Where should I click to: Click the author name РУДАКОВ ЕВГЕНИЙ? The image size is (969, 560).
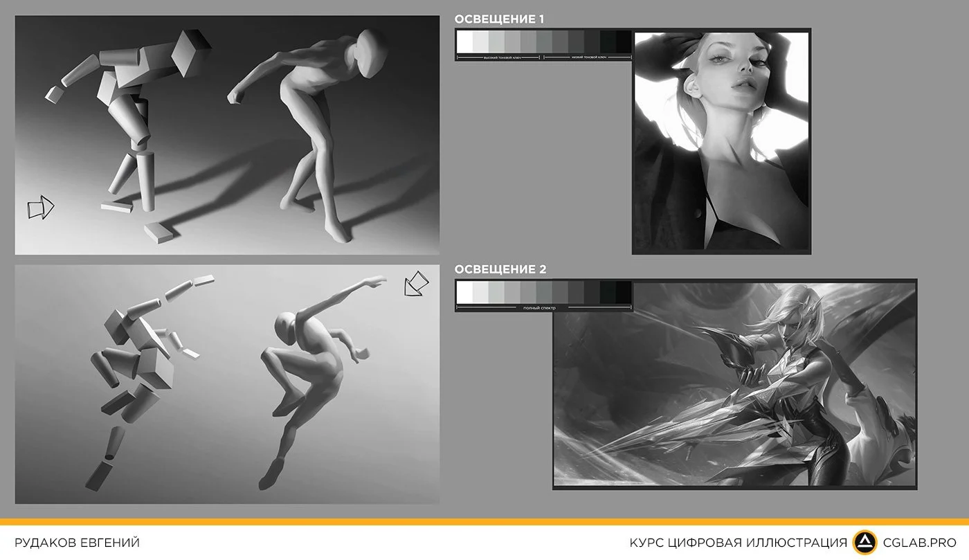click(77, 543)
